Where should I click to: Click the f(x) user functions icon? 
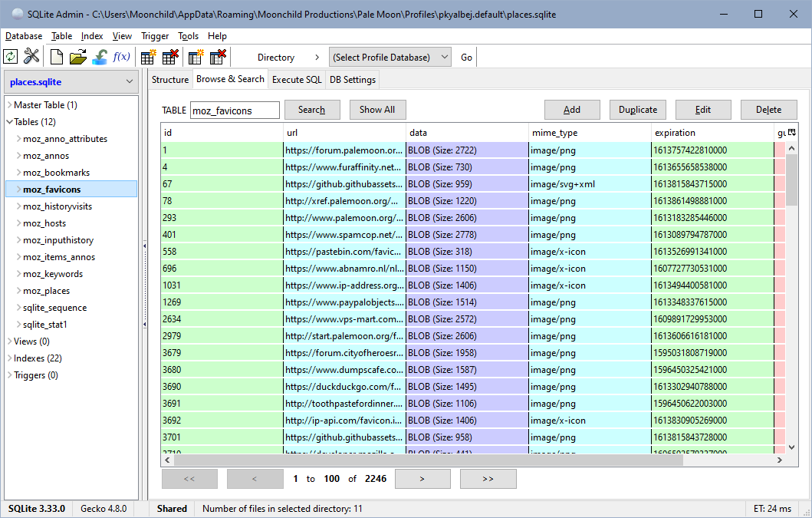[121, 57]
